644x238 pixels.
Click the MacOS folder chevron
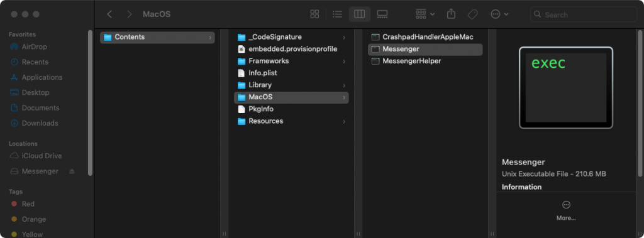[x=344, y=97]
